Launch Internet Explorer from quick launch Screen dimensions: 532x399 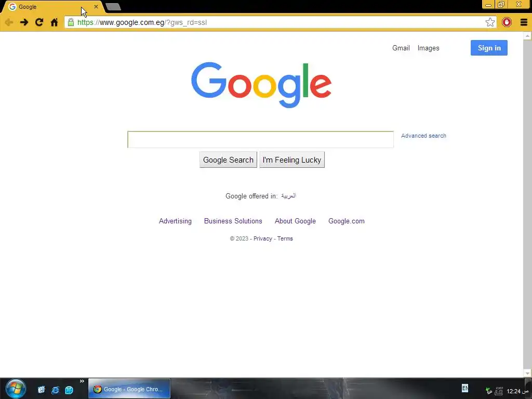coord(55,390)
